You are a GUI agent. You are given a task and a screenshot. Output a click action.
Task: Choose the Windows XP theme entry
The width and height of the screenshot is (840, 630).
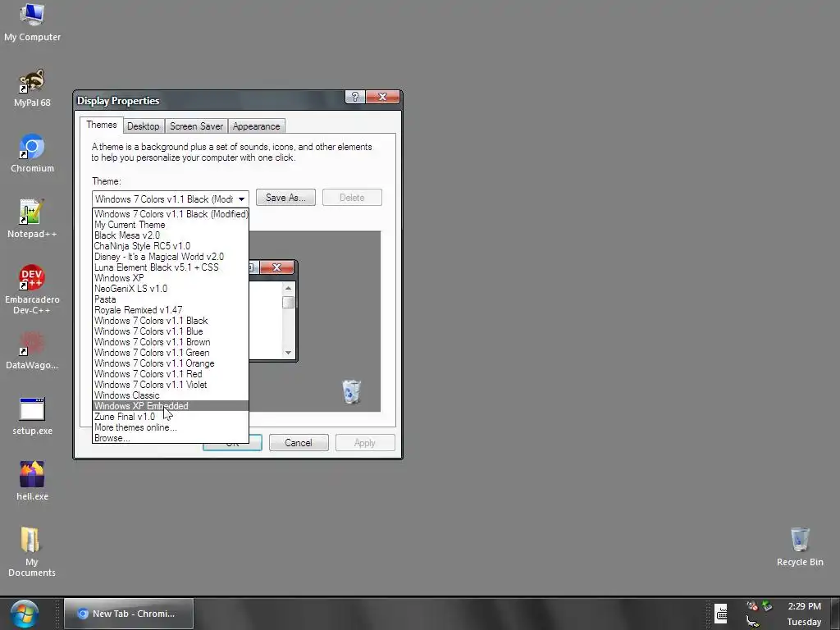coord(171,278)
